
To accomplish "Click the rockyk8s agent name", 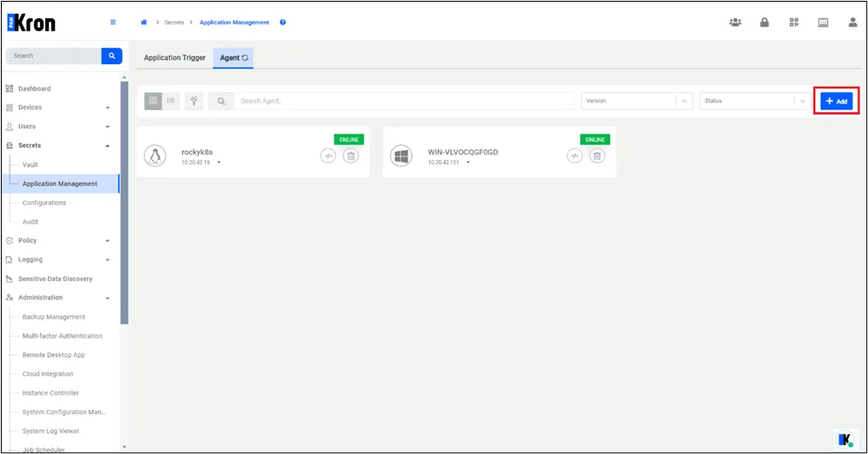I will pos(197,152).
